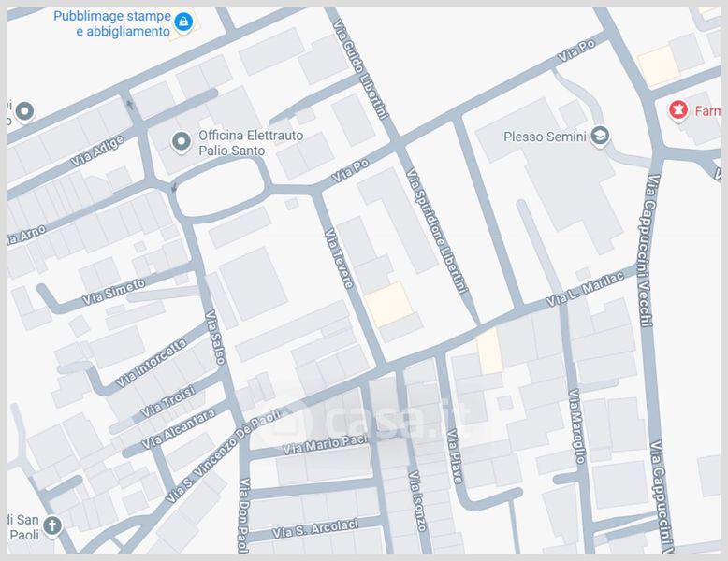Click the red pharmacy marker icon
The width and height of the screenshot is (728, 561).
click(x=676, y=110)
